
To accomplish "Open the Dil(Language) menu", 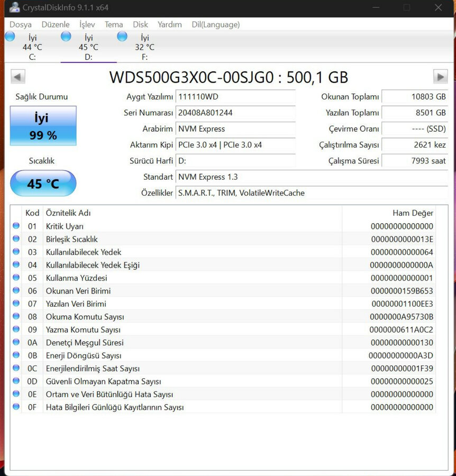I will 215,24.
